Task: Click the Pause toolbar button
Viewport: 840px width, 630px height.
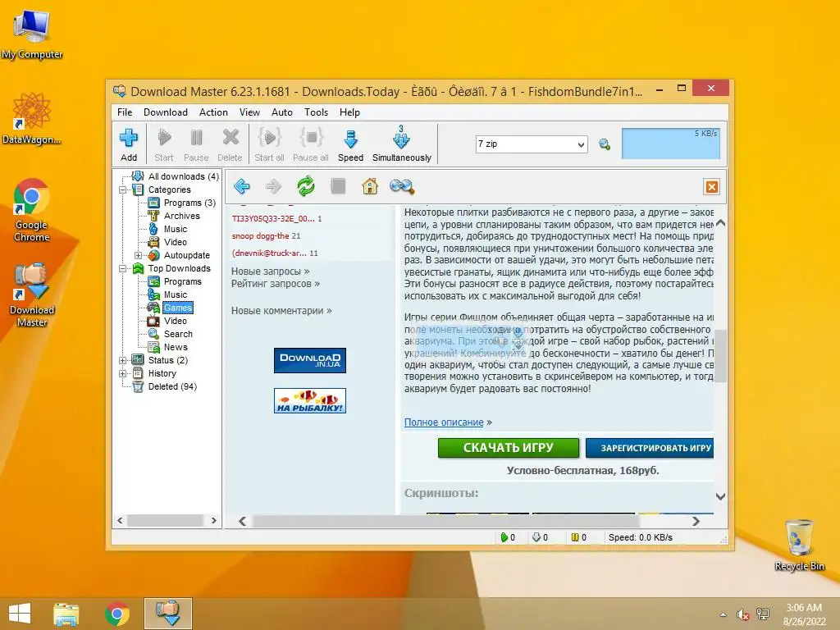Action: tap(196, 144)
